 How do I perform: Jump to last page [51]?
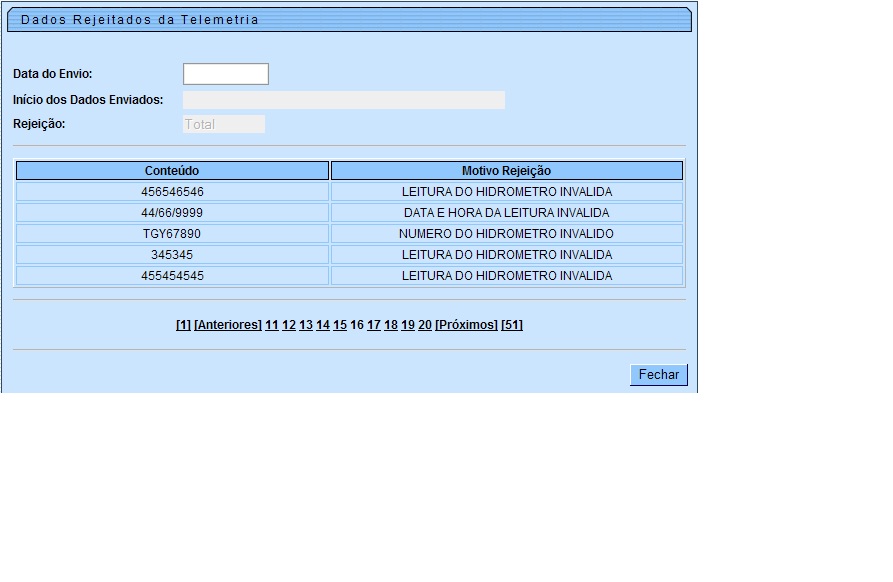512,325
